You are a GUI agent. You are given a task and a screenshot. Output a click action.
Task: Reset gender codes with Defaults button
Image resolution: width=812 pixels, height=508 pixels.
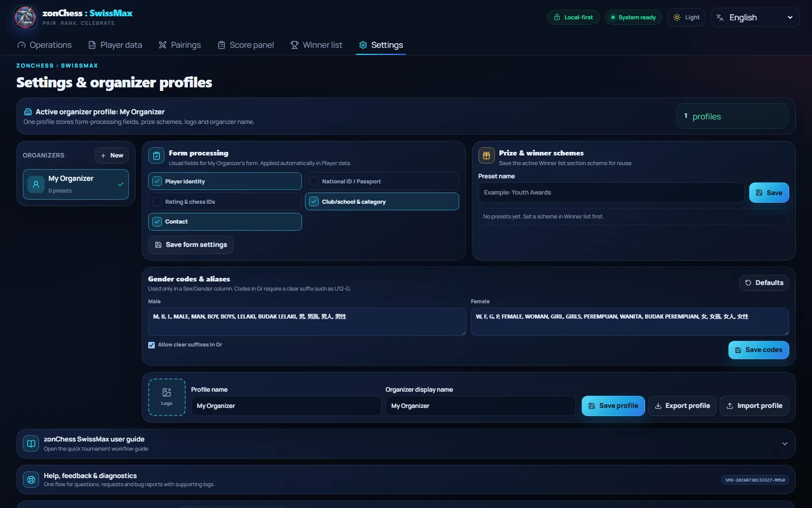[x=764, y=283]
